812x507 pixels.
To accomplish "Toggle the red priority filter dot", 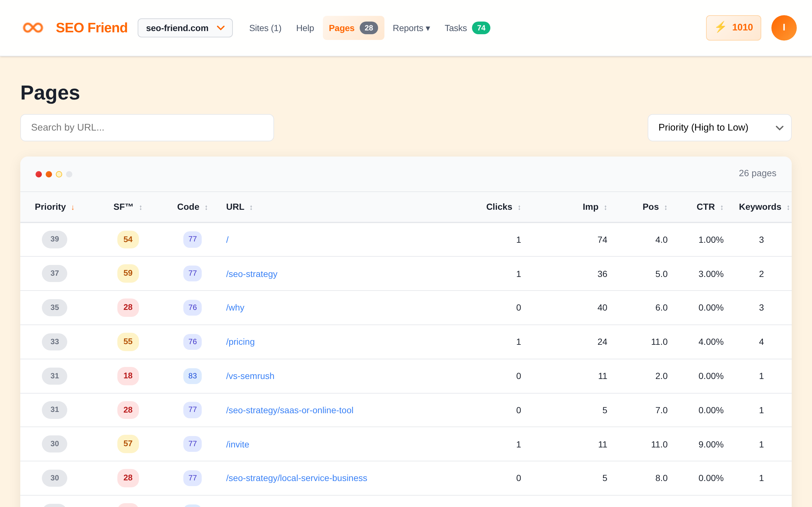I will [39, 174].
